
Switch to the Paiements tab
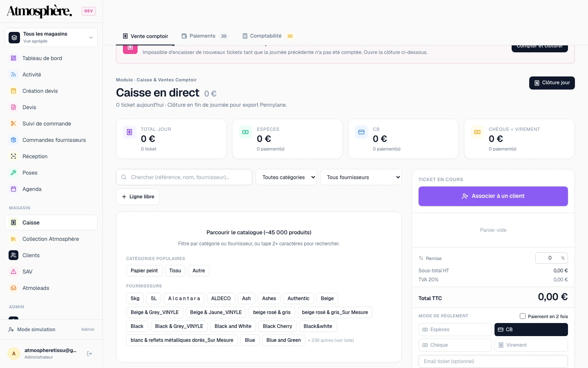pyautogui.click(x=205, y=36)
